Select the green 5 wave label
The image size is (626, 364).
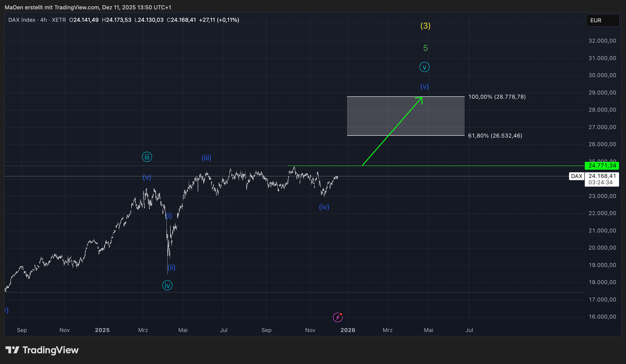[425, 48]
